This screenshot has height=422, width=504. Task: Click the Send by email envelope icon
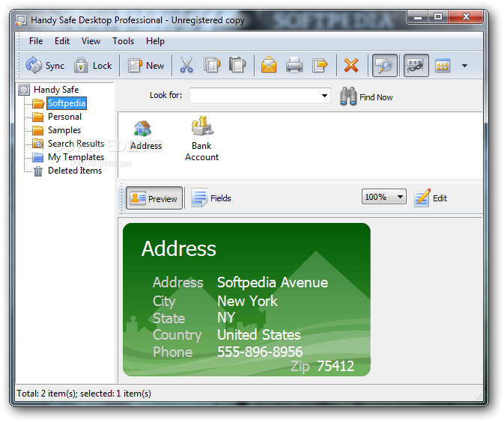(269, 65)
